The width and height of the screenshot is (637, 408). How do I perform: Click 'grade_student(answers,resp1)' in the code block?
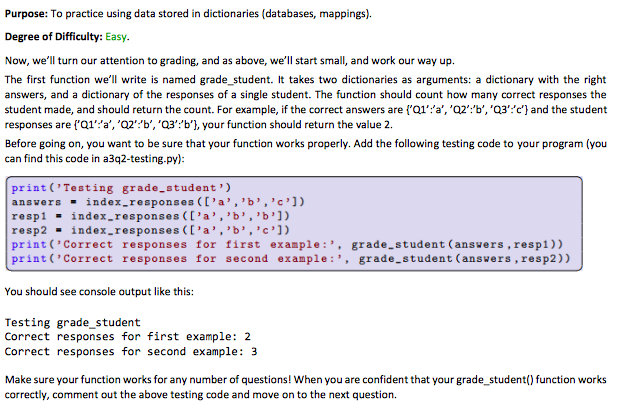[453, 245]
